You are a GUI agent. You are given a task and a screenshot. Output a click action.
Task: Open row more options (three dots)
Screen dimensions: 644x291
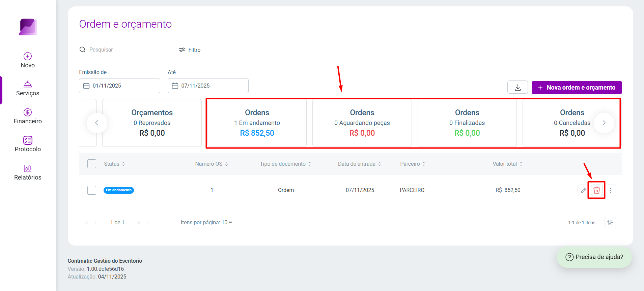pyautogui.click(x=610, y=190)
